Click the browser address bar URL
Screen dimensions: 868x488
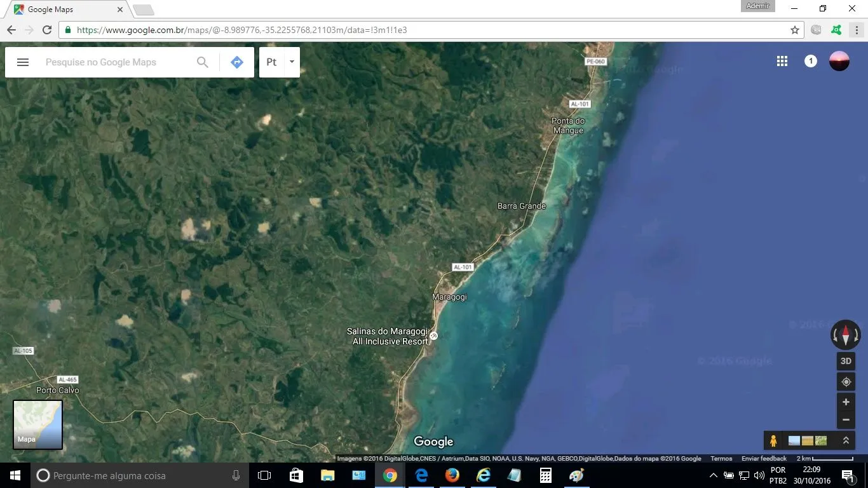pos(241,30)
